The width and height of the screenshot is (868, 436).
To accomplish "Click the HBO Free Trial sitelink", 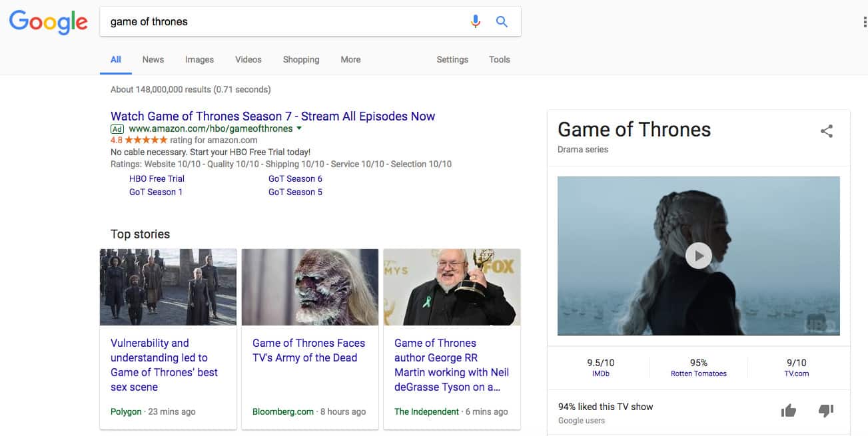I will (157, 178).
